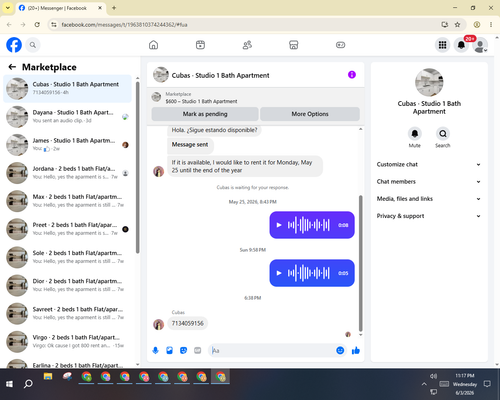This screenshot has height=400, width=500.
Task: Open Dior - 2 beds 1 bath conversation
Action: 67,285
